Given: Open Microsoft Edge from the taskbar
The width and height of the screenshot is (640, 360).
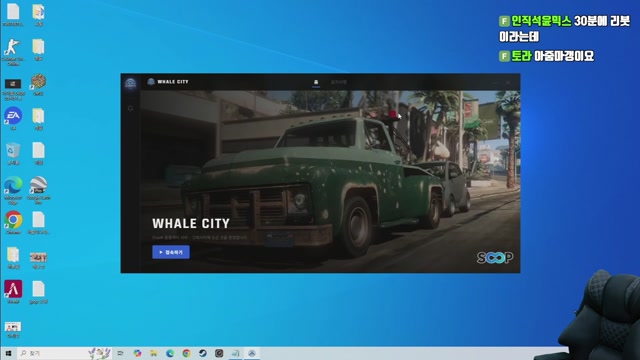Looking at the screenshot, I should pos(170,353).
